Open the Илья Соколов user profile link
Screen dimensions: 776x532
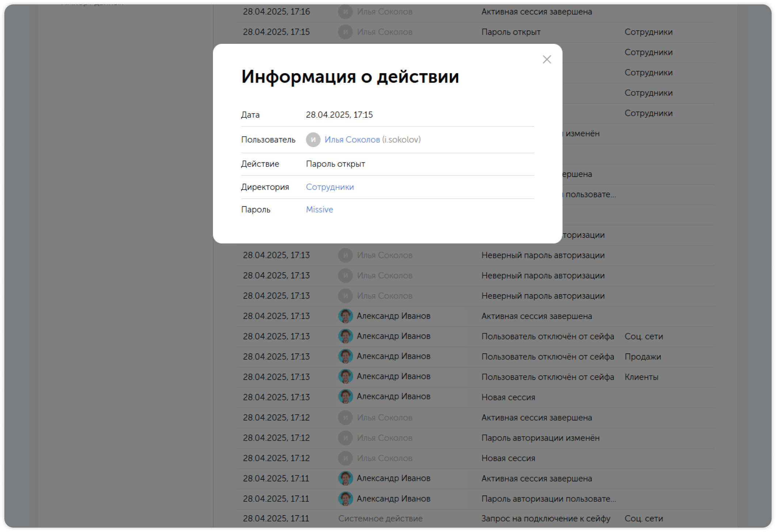[352, 139]
